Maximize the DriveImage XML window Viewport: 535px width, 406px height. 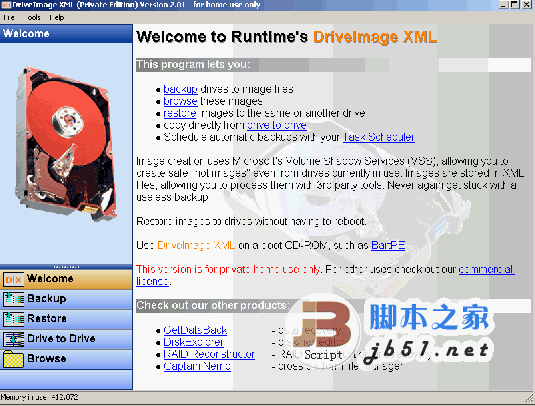coord(515,5)
